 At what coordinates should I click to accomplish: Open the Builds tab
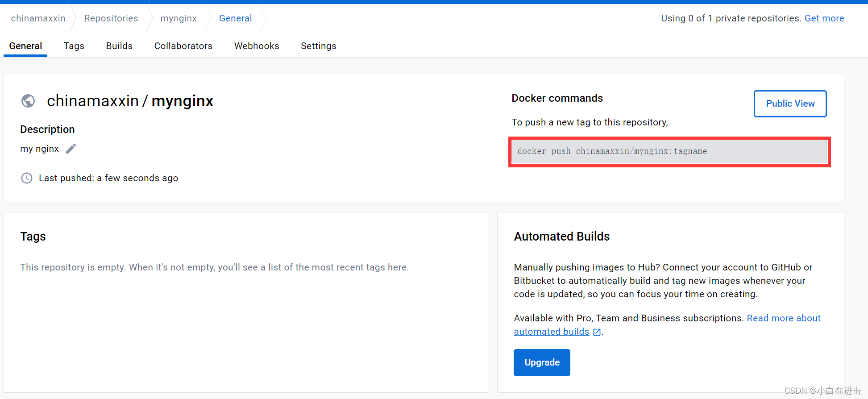coord(119,46)
